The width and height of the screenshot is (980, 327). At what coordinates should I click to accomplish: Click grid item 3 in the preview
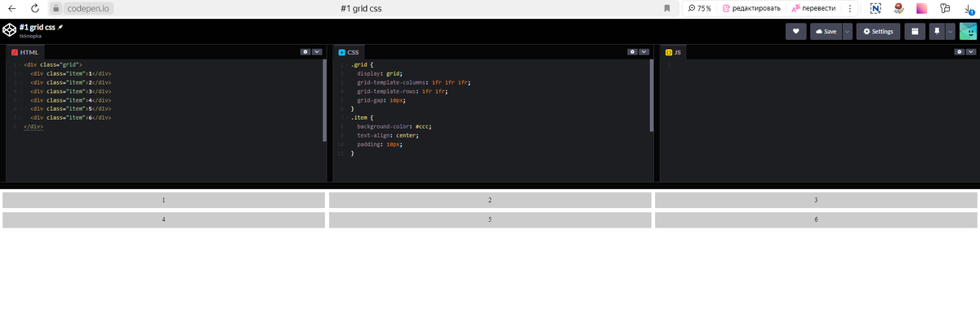tap(816, 200)
